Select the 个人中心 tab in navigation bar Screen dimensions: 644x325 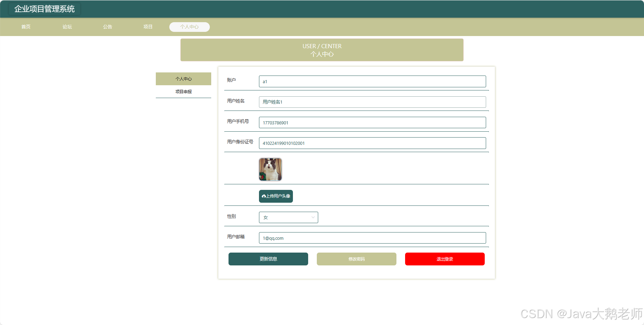click(189, 27)
